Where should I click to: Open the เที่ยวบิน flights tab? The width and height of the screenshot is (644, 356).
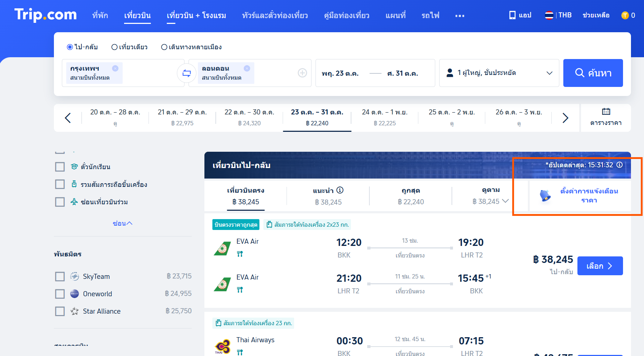coord(137,15)
